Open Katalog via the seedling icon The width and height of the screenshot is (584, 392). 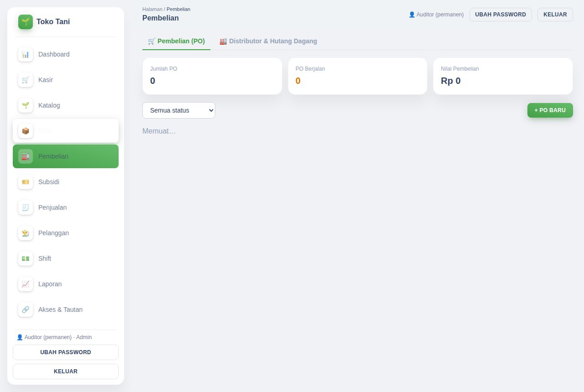pyautogui.click(x=26, y=105)
